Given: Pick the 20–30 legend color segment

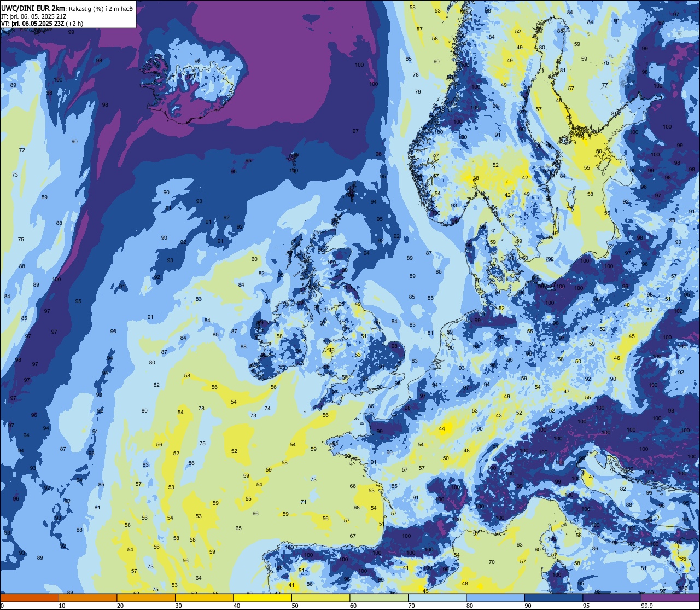Looking at the screenshot, I should click(x=146, y=597).
